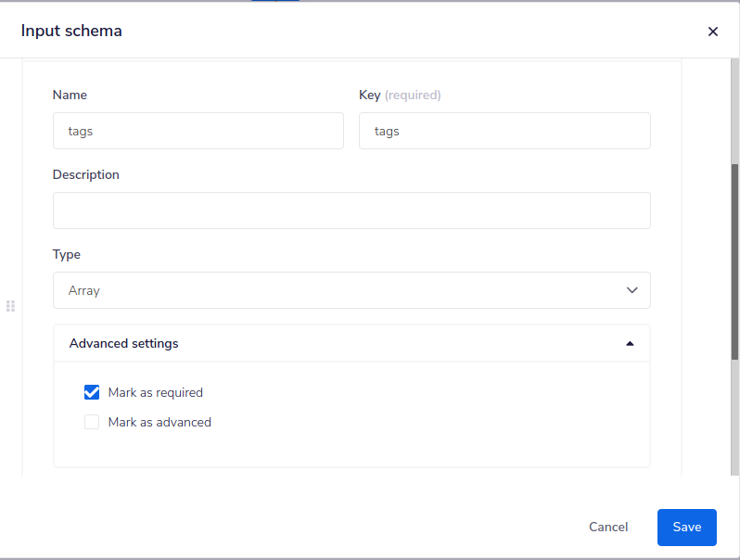Click the Input schema dialog title
Viewport: 740px width, 560px height.
pos(71,31)
